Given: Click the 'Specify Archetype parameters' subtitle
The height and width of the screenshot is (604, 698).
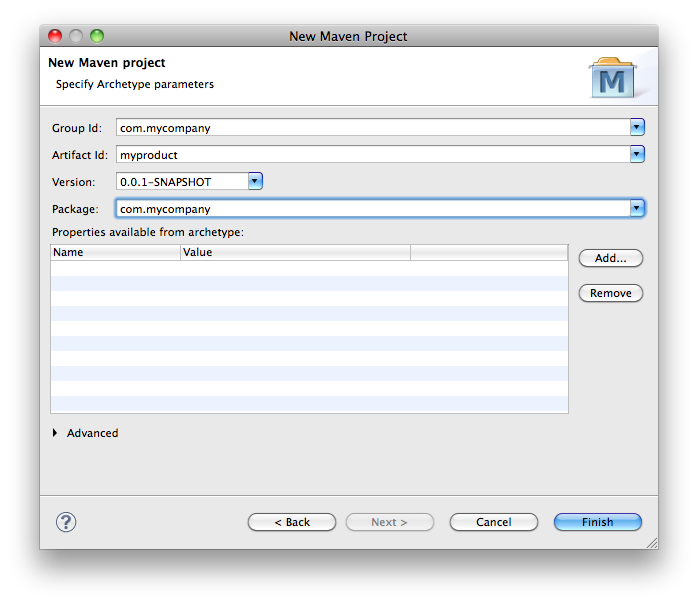Looking at the screenshot, I should coord(135,84).
